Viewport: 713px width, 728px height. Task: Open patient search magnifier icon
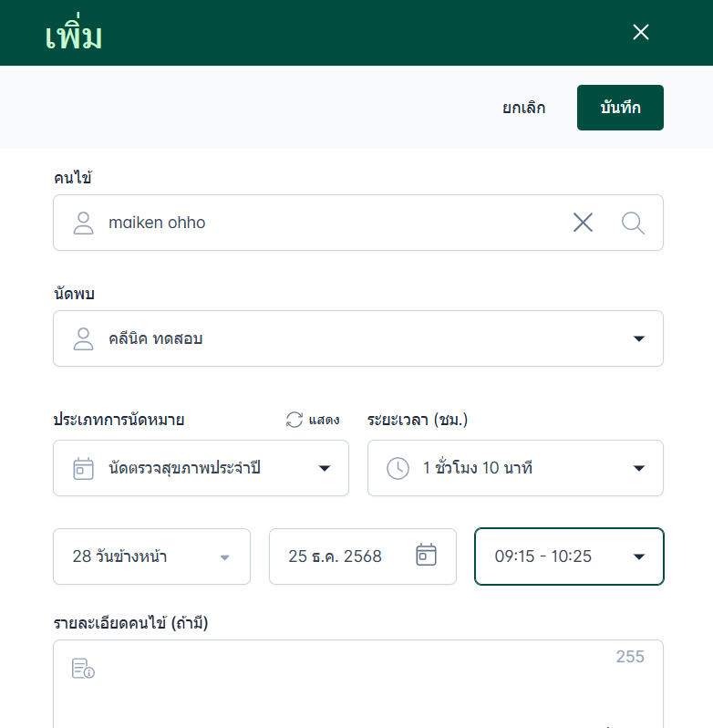[633, 223]
